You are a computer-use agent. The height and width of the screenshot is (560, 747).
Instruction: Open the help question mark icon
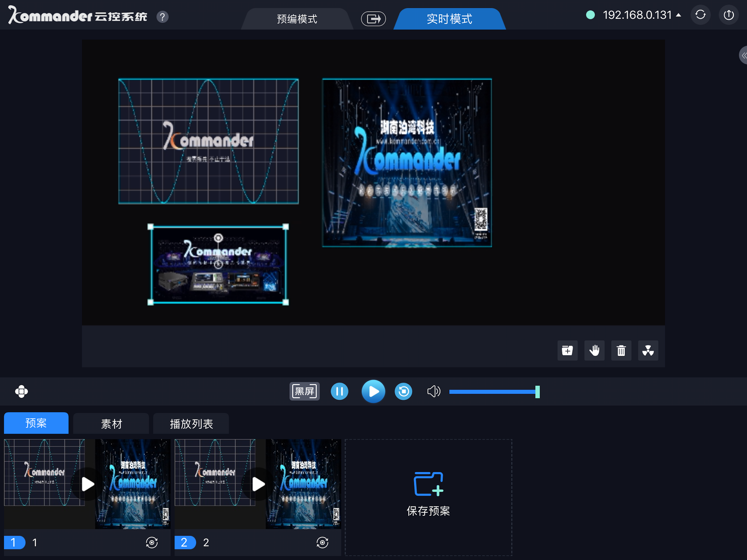click(162, 17)
